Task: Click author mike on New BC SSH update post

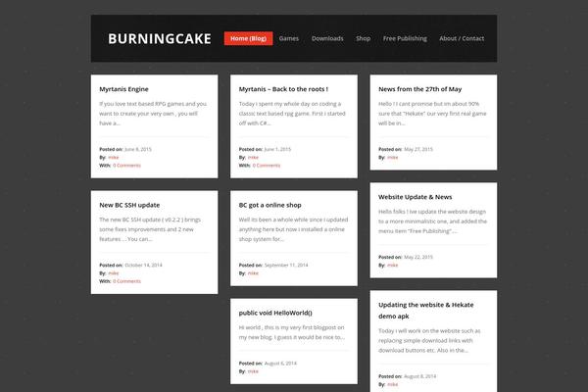Action: (x=114, y=273)
